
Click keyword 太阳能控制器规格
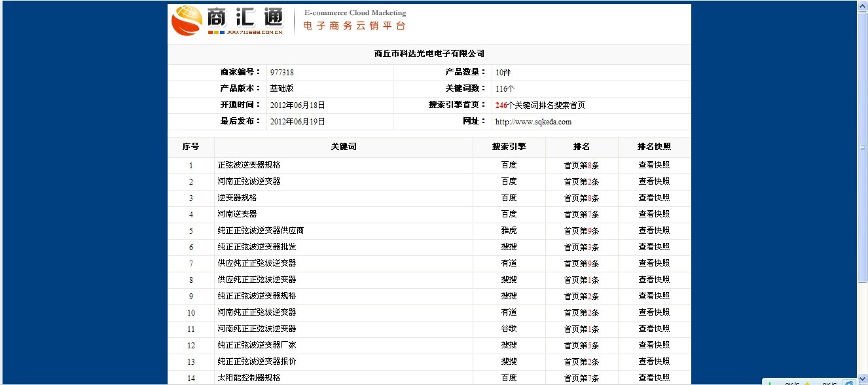tap(249, 378)
